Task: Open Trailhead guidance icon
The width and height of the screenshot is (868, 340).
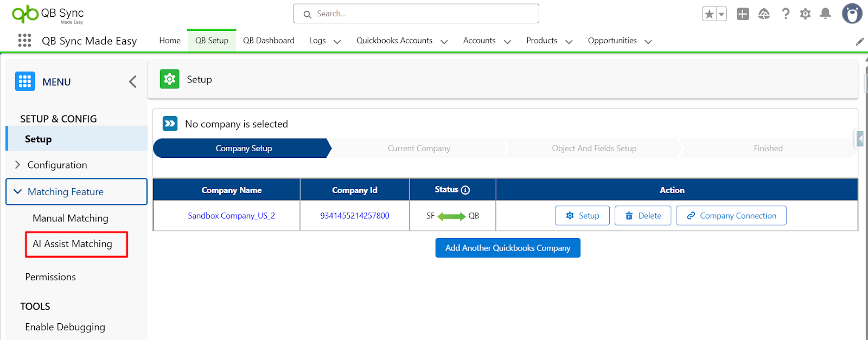Action: [764, 14]
